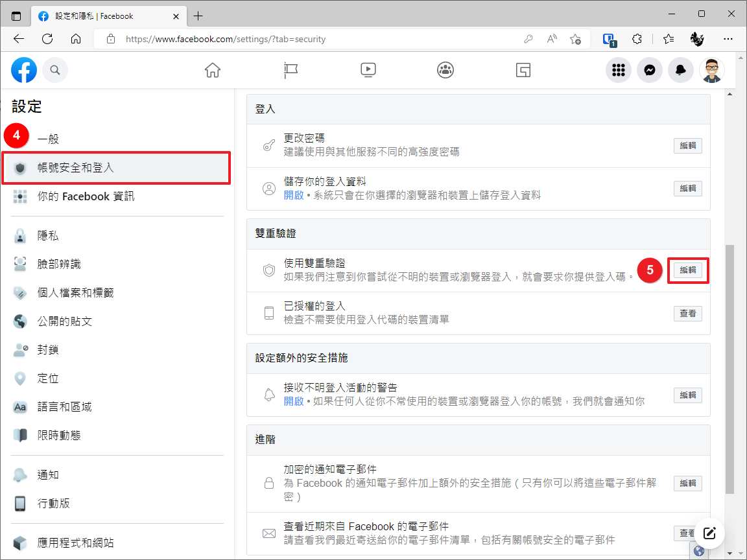
Task: Open the Favorites list
Action: point(669,39)
